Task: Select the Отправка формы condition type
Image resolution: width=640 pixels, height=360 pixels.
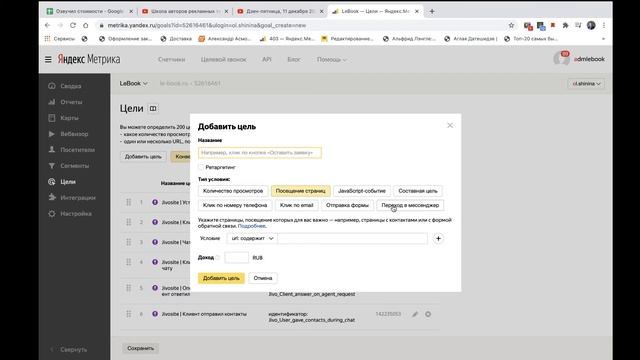Action: pos(347,205)
